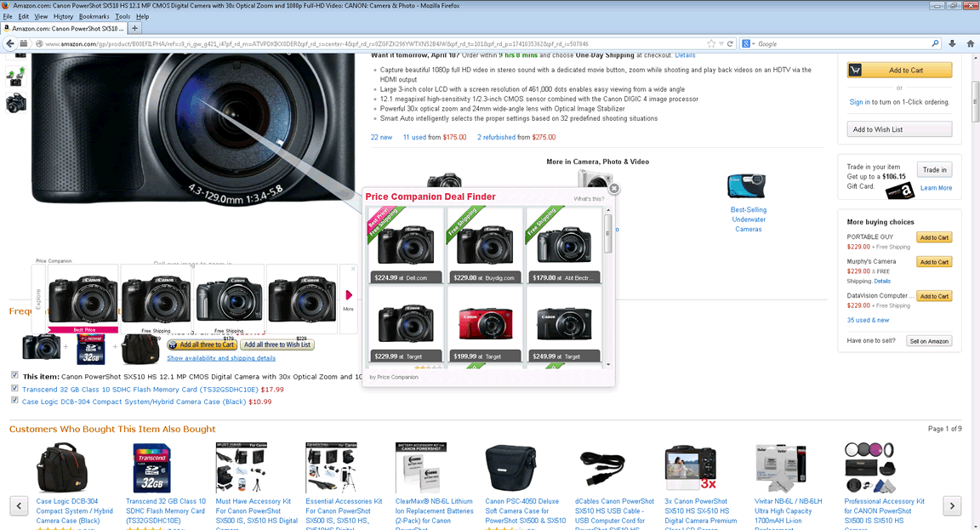Expand the URL bar history dropdown arrow

point(720,43)
